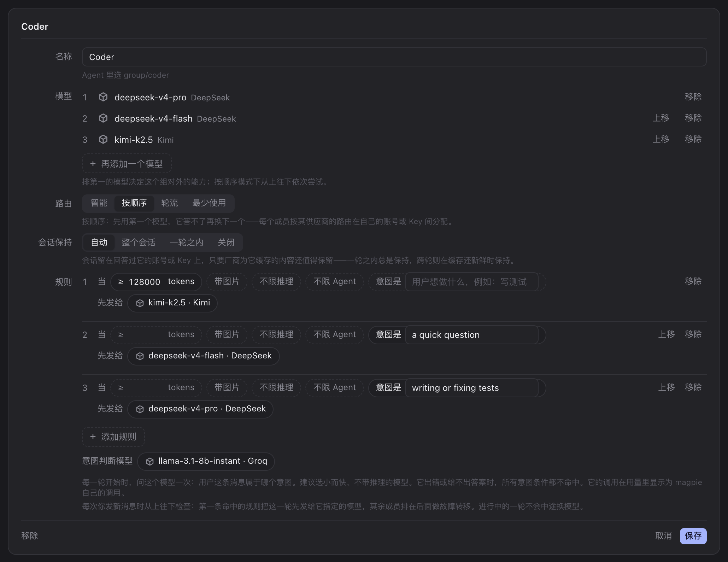Click cube icon in kimi-k2.5 · Kimi target chip
The image size is (728, 562).
(x=140, y=303)
